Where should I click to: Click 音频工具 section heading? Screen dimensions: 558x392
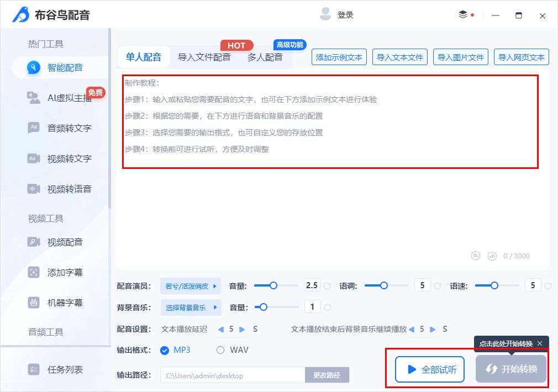[x=45, y=332]
